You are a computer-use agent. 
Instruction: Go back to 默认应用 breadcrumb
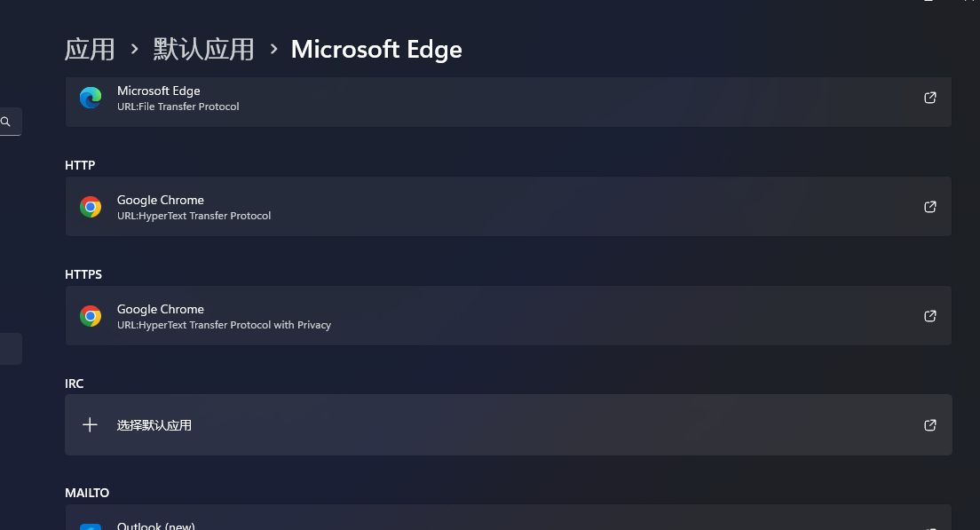pos(203,49)
